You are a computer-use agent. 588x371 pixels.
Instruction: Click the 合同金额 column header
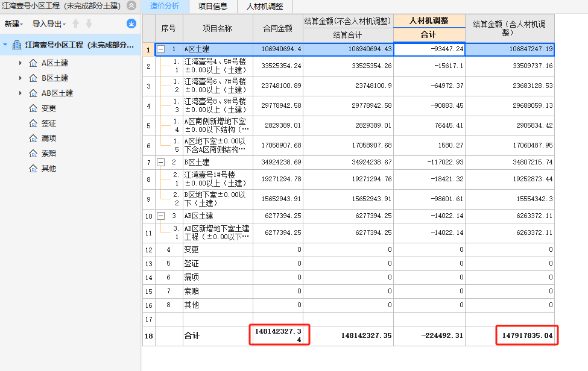click(x=278, y=28)
